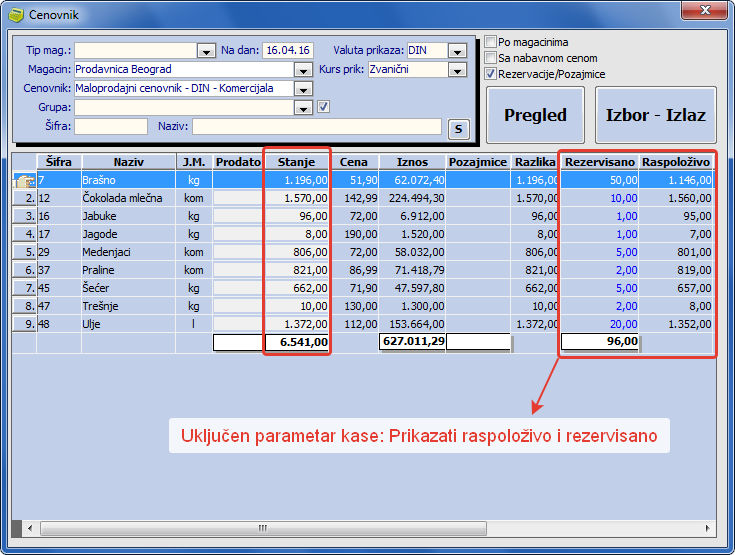The image size is (735, 555).
Task: Click the scrollbar right arrow
Action: [x=707, y=528]
